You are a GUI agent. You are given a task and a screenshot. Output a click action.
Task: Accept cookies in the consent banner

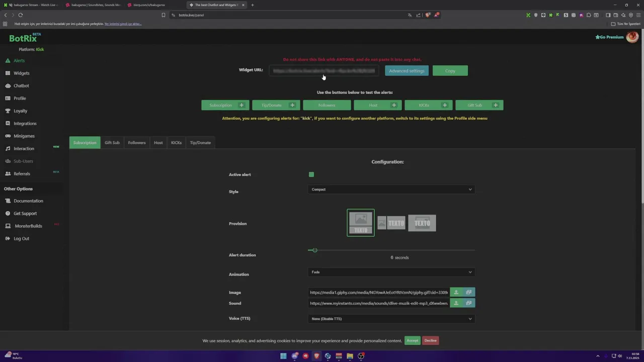pyautogui.click(x=413, y=340)
